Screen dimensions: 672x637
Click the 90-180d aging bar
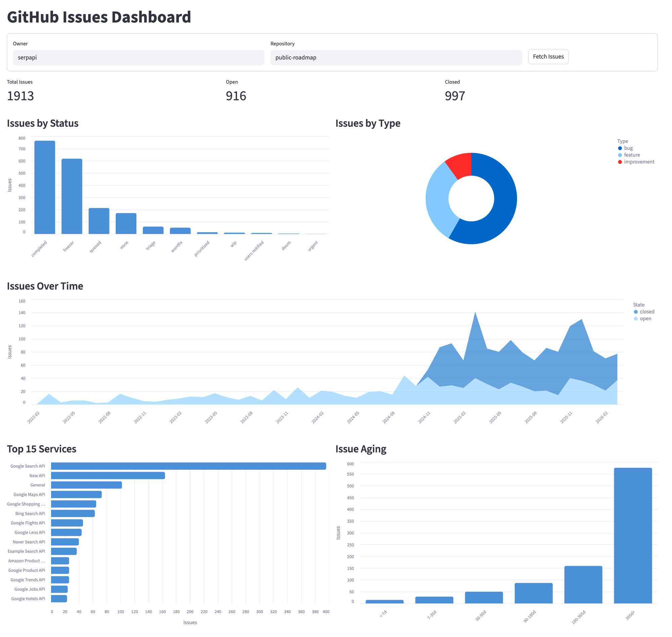pyautogui.click(x=533, y=593)
